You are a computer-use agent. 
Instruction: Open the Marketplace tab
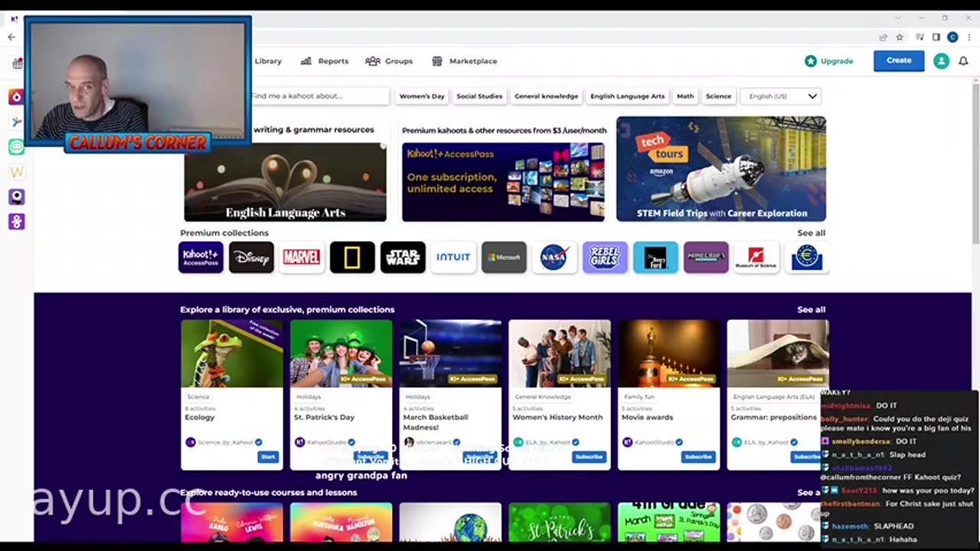pos(465,61)
